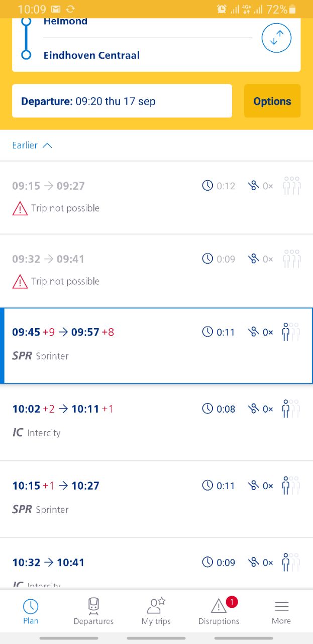This screenshot has height=644, width=313.
Task: Tap crowdedness icon on 10:32 trip
Action: 291,562
